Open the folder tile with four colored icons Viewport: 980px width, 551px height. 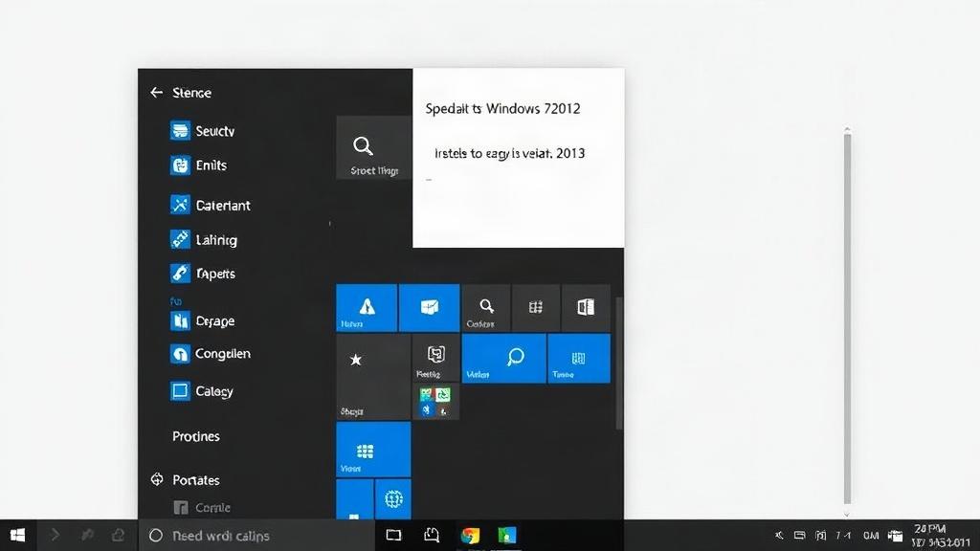[x=435, y=402]
